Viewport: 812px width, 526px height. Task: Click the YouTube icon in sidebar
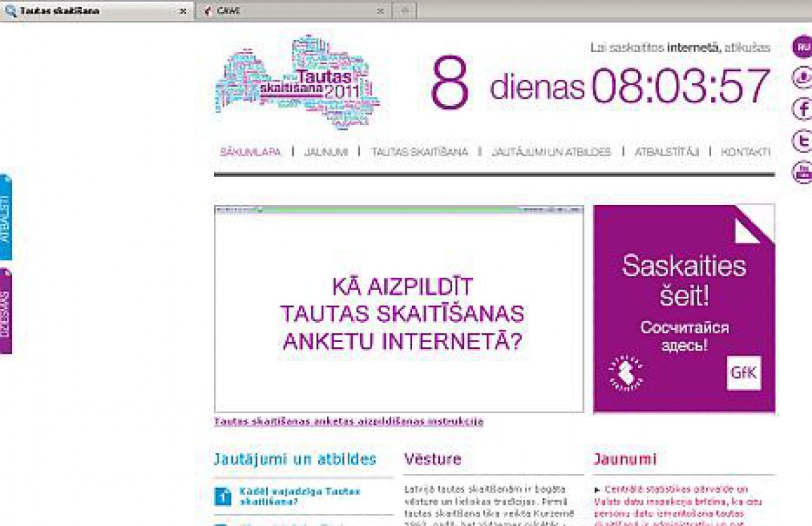point(803,172)
